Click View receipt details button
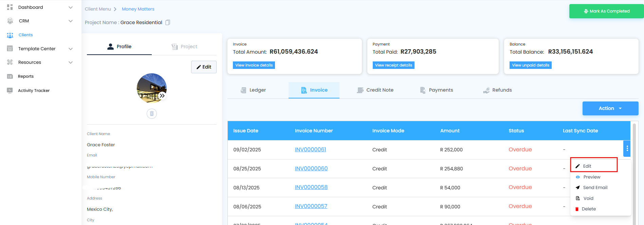644x225 pixels. pos(393,65)
